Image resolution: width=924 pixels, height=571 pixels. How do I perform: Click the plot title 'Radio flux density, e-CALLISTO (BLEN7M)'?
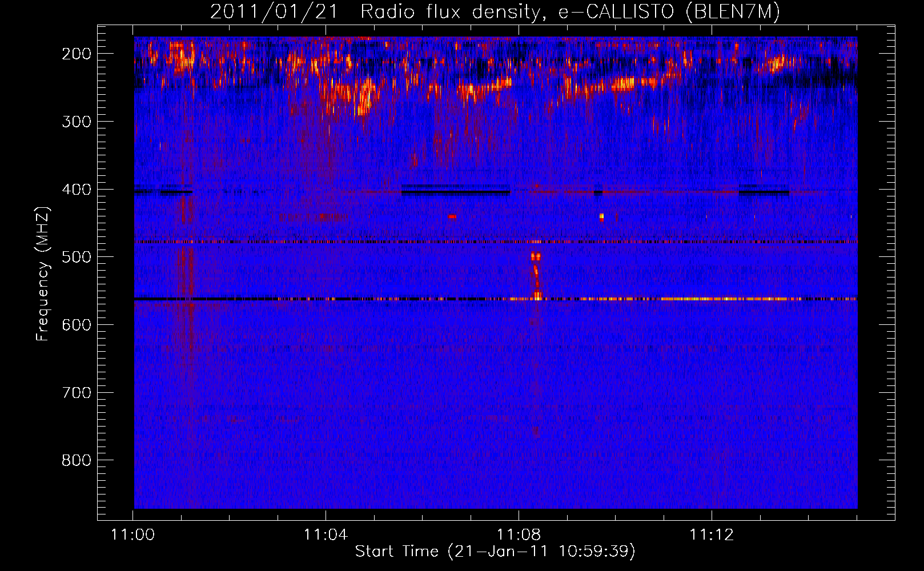(570, 12)
